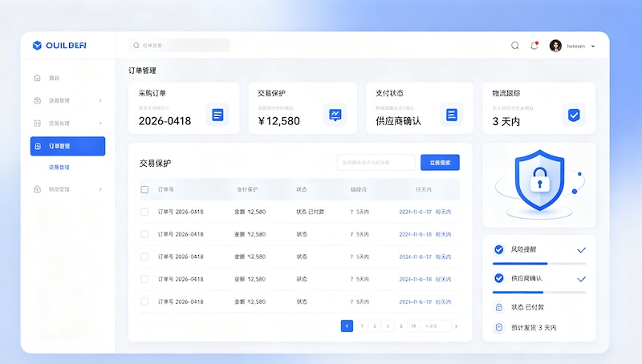Viewport: 642px width, 364px height.
Task: Click the blue previous-page pagination button
Action: pyautogui.click(x=347, y=326)
